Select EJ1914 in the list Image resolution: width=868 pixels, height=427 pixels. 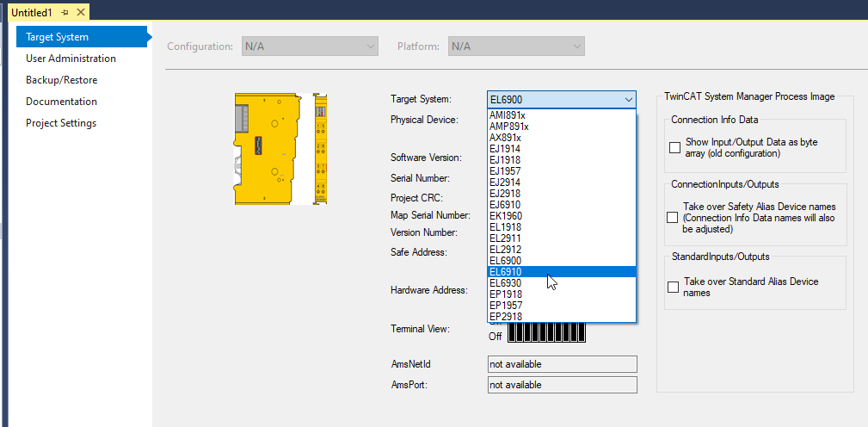(x=562, y=148)
